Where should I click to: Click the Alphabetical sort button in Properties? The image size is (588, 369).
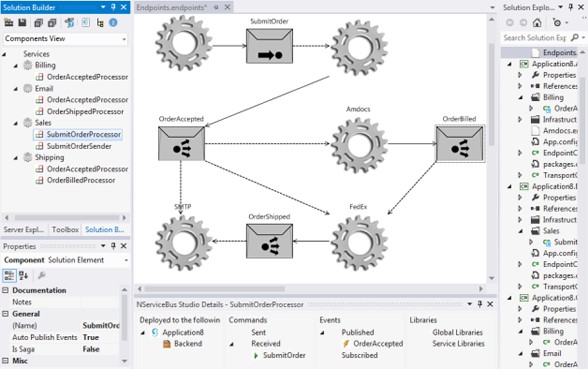coord(24,276)
